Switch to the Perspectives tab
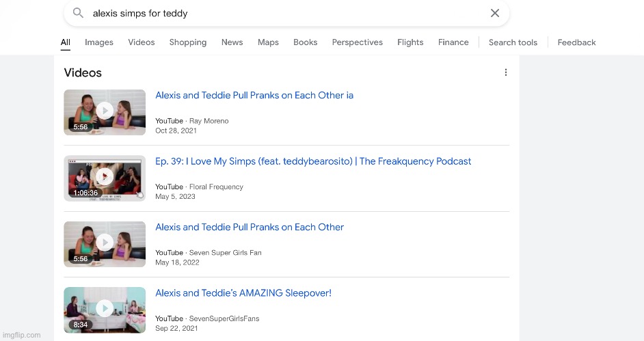The height and width of the screenshot is (341, 644). tap(357, 42)
